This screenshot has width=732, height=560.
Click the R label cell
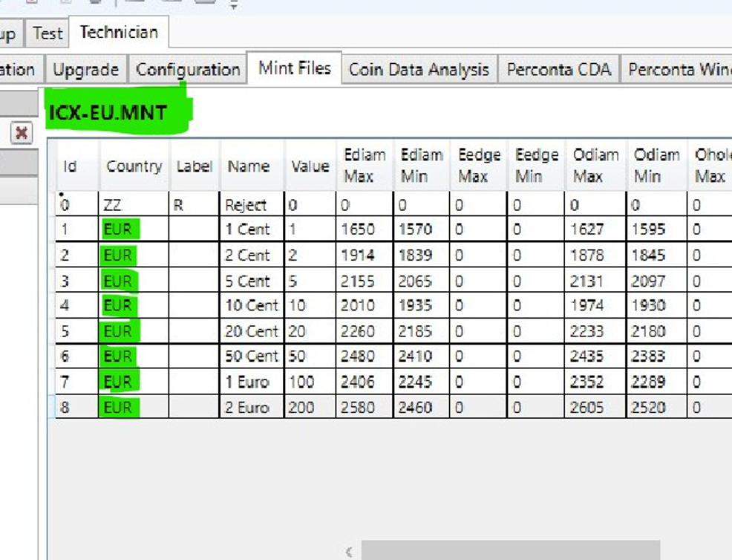pyautogui.click(x=194, y=204)
